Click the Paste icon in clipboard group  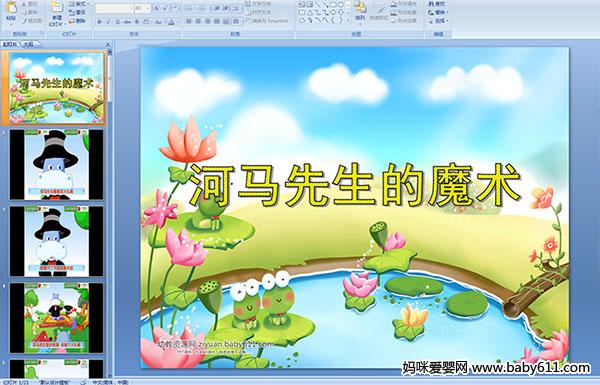(11, 12)
